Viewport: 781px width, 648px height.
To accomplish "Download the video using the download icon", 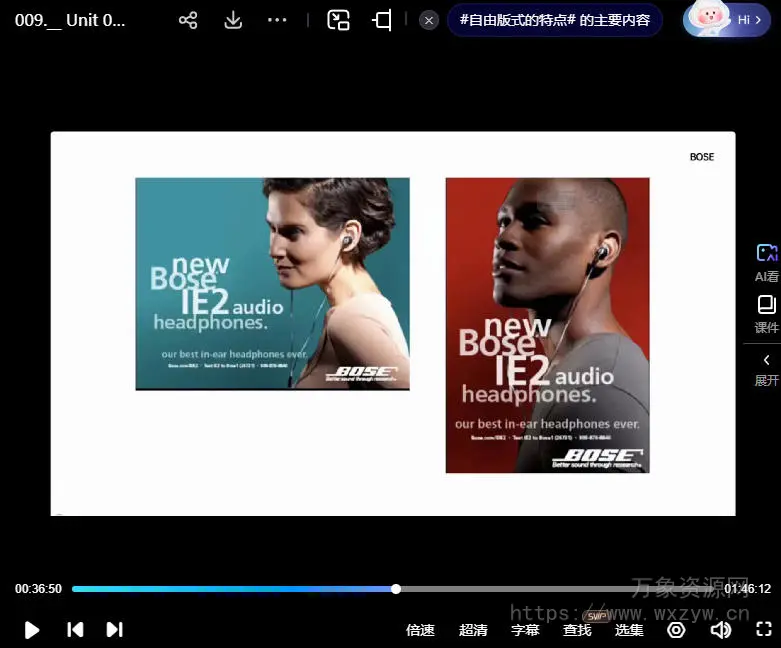I will (233, 20).
